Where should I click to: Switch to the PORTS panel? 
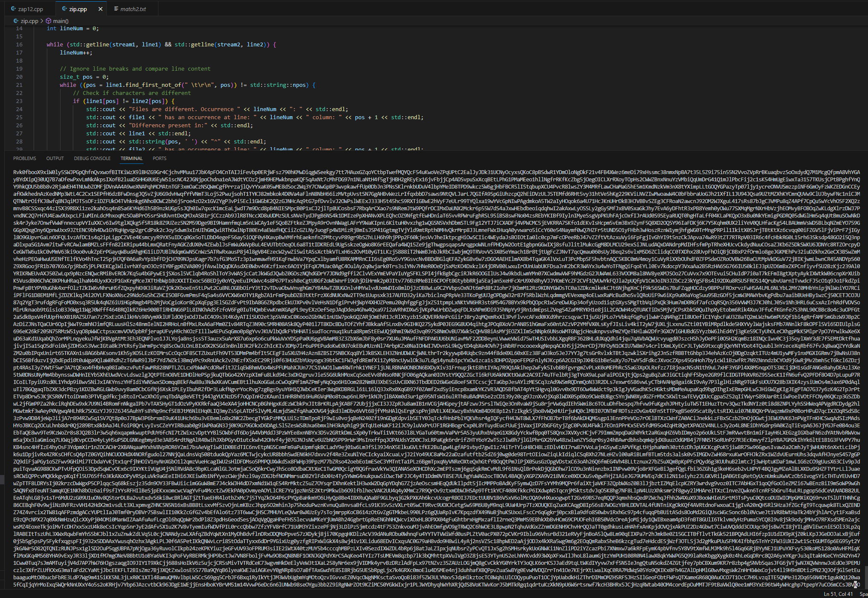(x=159, y=158)
